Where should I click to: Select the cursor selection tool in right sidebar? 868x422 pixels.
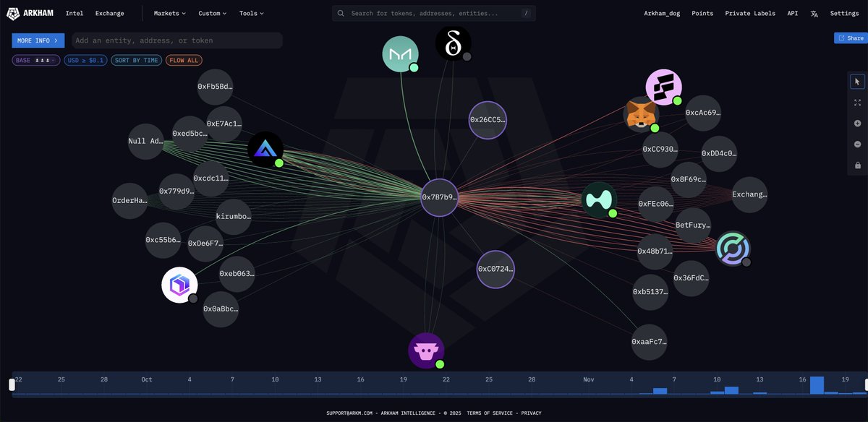click(x=858, y=81)
